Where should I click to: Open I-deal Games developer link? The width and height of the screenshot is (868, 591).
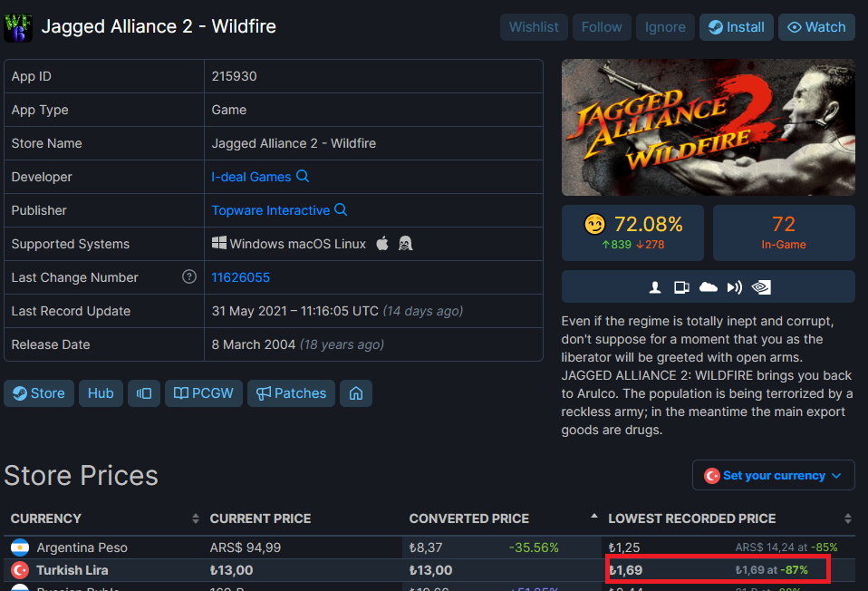click(x=251, y=177)
